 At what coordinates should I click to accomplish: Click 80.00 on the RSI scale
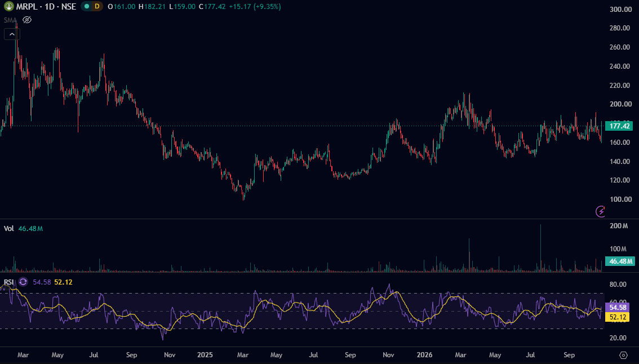coord(618,285)
